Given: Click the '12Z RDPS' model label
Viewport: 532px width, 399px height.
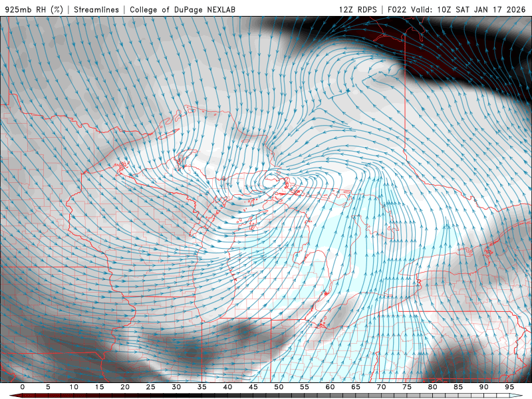Looking at the screenshot, I should (x=358, y=9).
